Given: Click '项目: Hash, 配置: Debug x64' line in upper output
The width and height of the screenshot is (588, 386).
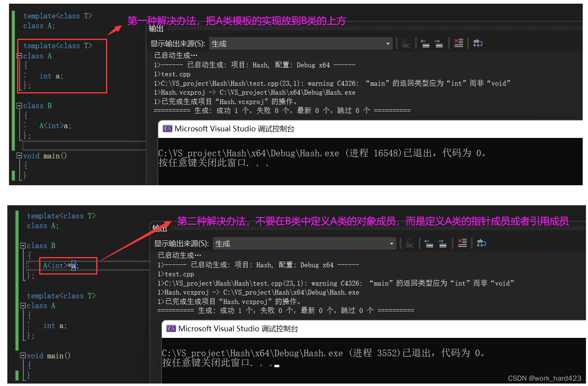Looking at the screenshot, I should [x=254, y=65].
